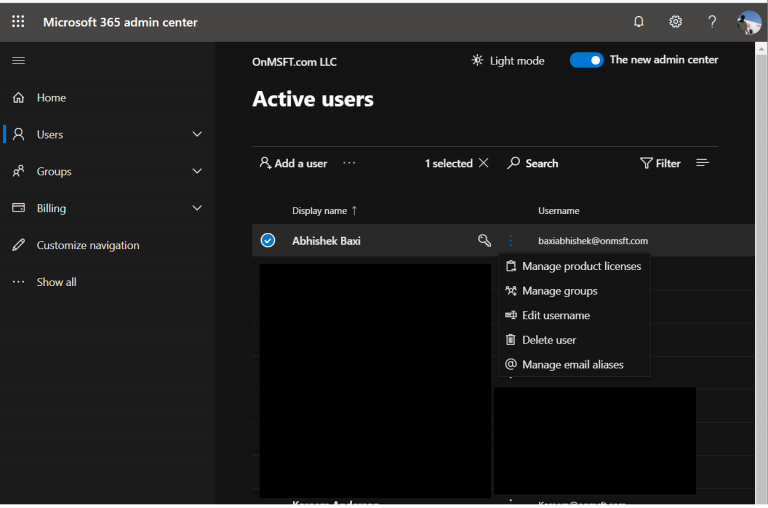This screenshot has height=508, width=768.
Task: Click the reset password key icon
Action: click(x=484, y=240)
